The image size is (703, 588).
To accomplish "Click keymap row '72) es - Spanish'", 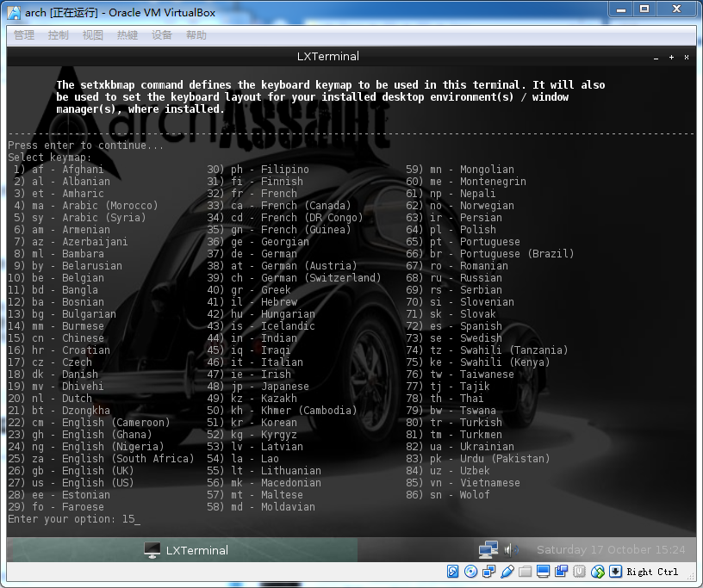I will point(454,325).
